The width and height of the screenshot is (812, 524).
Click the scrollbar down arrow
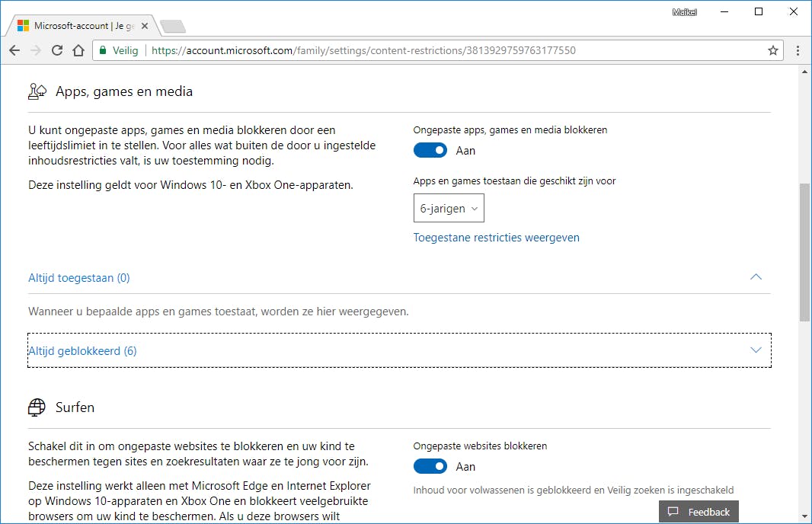click(x=804, y=516)
